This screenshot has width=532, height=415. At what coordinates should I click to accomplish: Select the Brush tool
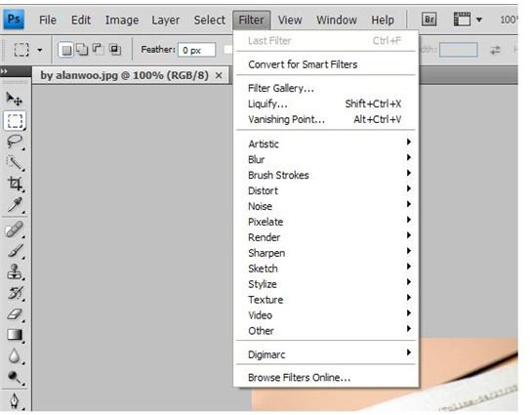[x=15, y=251]
